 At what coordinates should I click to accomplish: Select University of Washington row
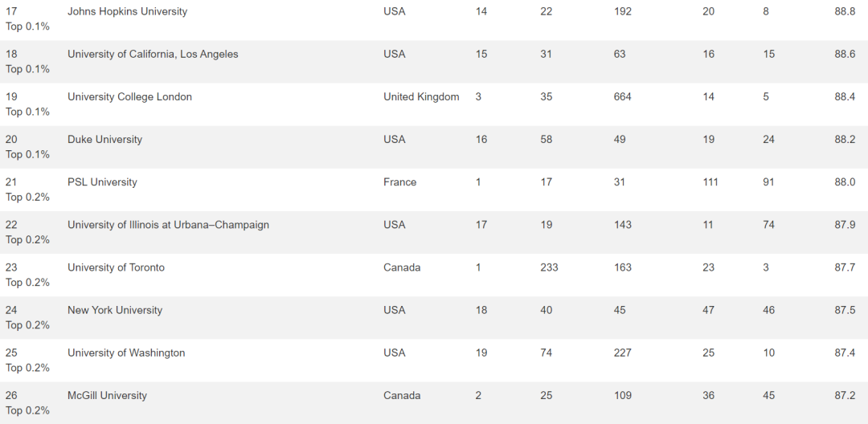(434, 361)
